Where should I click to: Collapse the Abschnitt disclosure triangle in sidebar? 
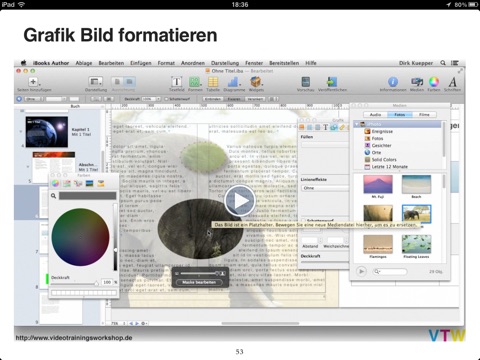click(28, 166)
